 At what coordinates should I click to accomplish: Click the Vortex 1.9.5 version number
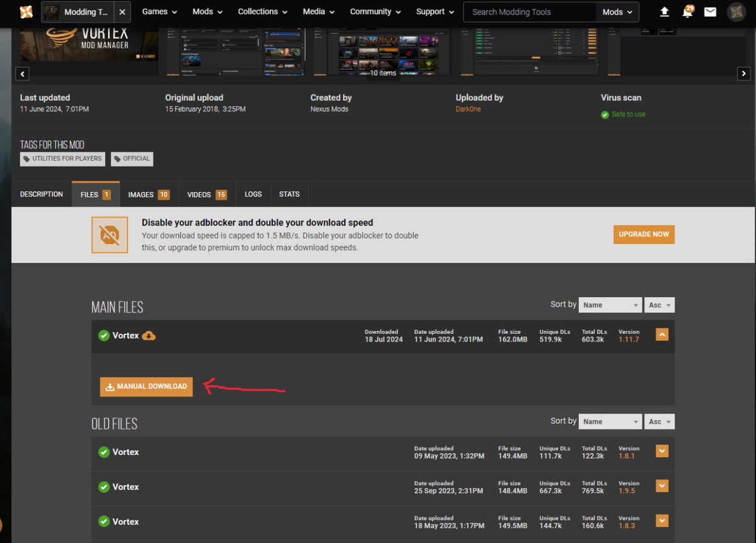point(627,491)
